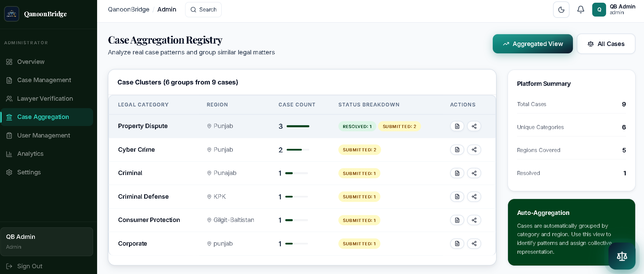Viewport: 644px width, 274px height.
Task: View documents for Criminal Punajab row
Action: coord(457,173)
